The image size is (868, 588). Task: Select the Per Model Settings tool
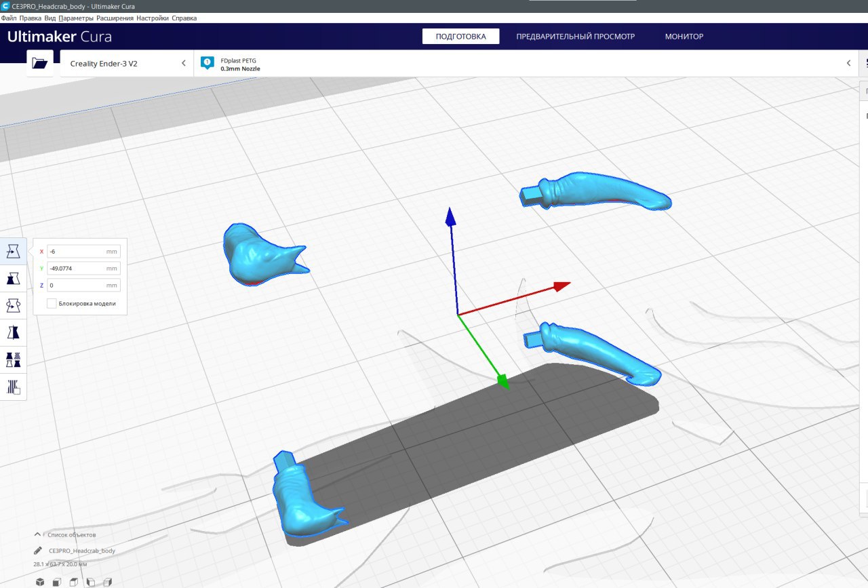[14, 359]
